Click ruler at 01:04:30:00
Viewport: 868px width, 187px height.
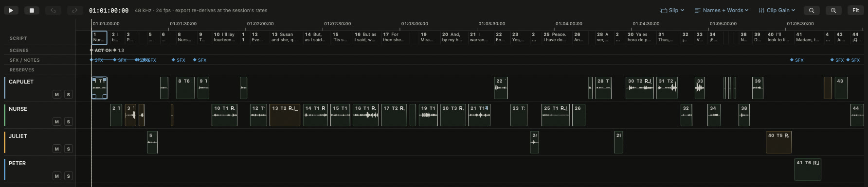click(x=646, y=23)
